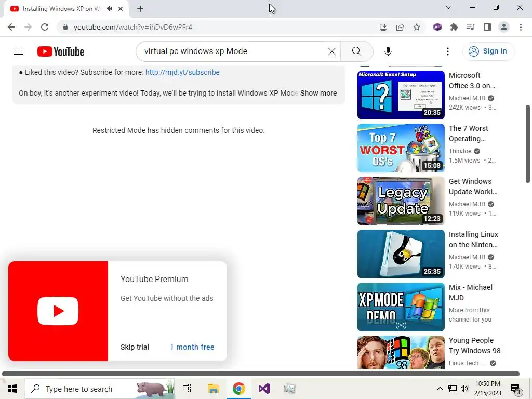
Task: Mute the tab via the speaker icon
Action: [x=109, y=9]
